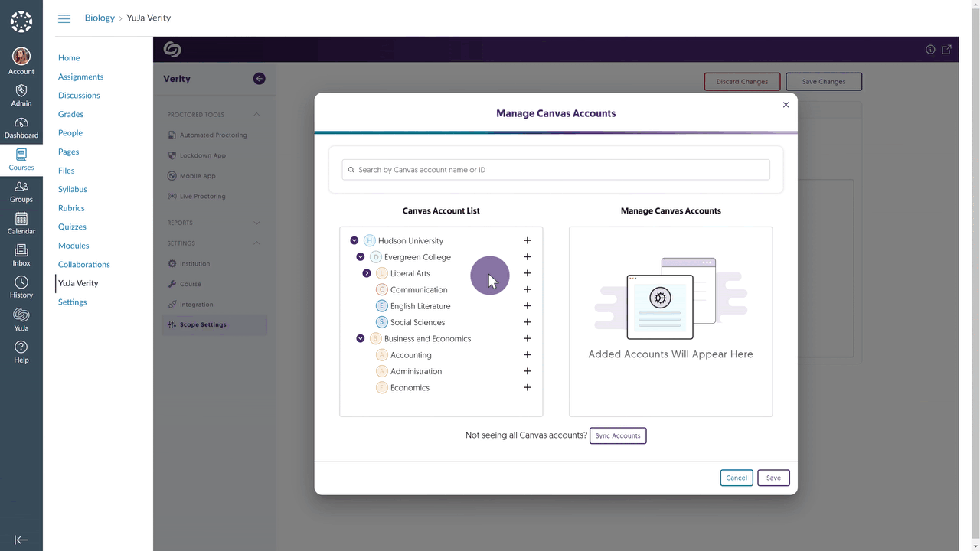Expand the Liberal Arts node
The image size is (980, 551).
(x=367, y=273)
